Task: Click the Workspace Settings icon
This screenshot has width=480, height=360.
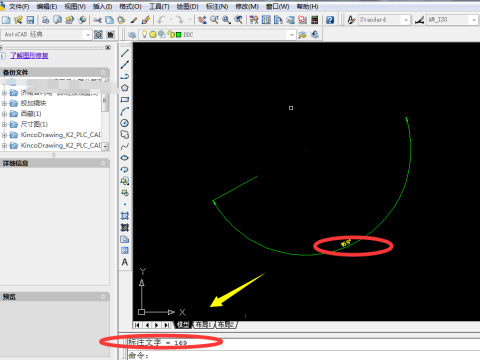Action: pyautogui.click(x=99, y=35)
